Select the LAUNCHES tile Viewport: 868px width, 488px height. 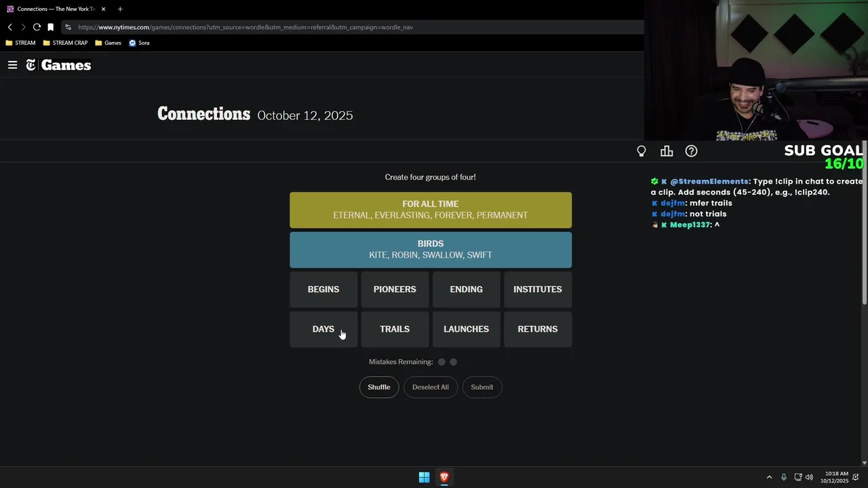467,329
